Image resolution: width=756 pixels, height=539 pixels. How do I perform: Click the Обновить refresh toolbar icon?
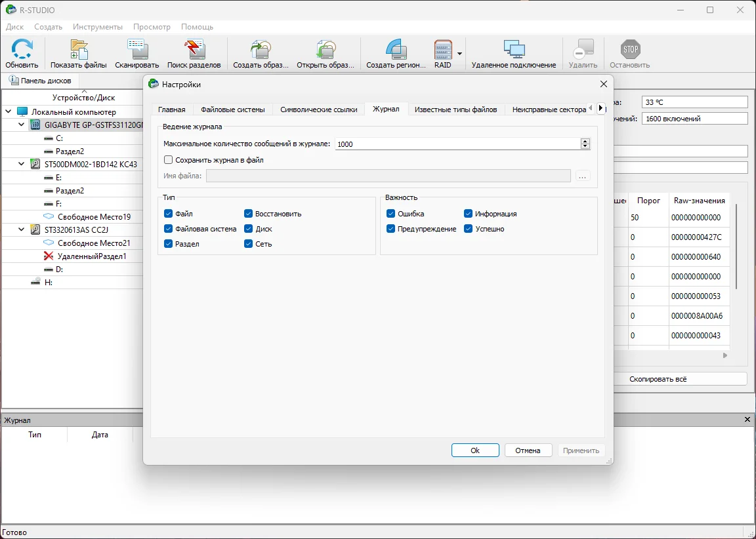(x=22, y=50)
